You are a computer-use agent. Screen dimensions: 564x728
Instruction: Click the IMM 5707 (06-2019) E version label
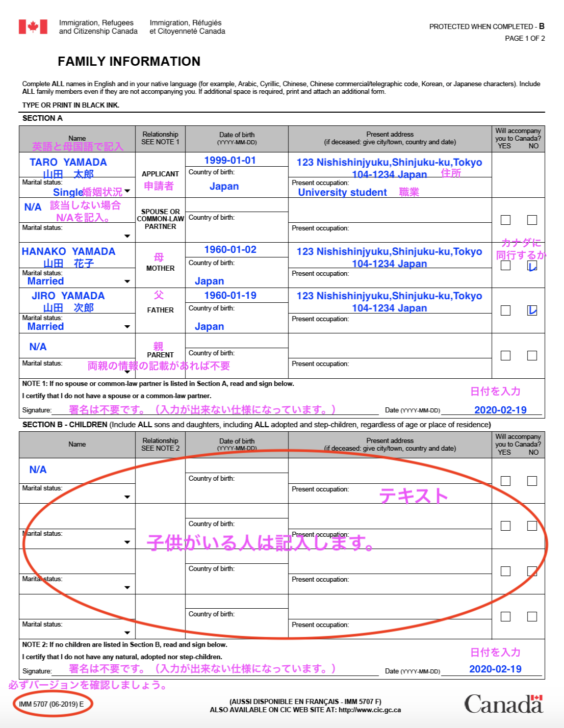51,704
